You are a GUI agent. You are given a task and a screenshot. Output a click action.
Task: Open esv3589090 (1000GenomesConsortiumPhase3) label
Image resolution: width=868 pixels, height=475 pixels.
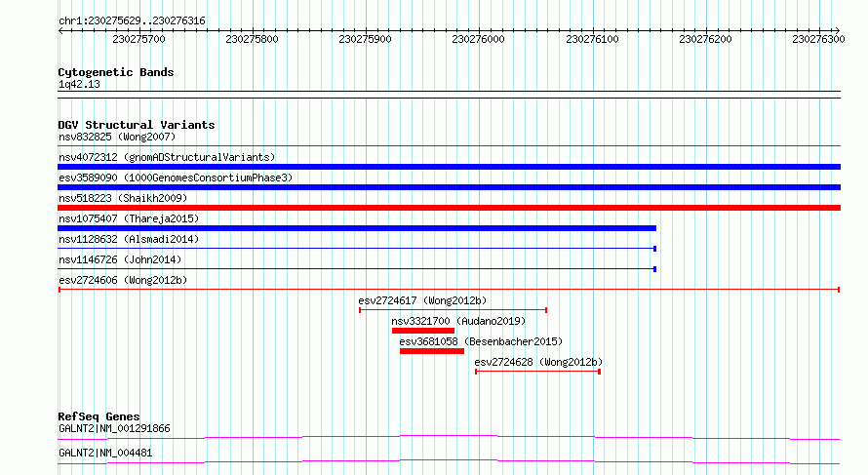176,178
